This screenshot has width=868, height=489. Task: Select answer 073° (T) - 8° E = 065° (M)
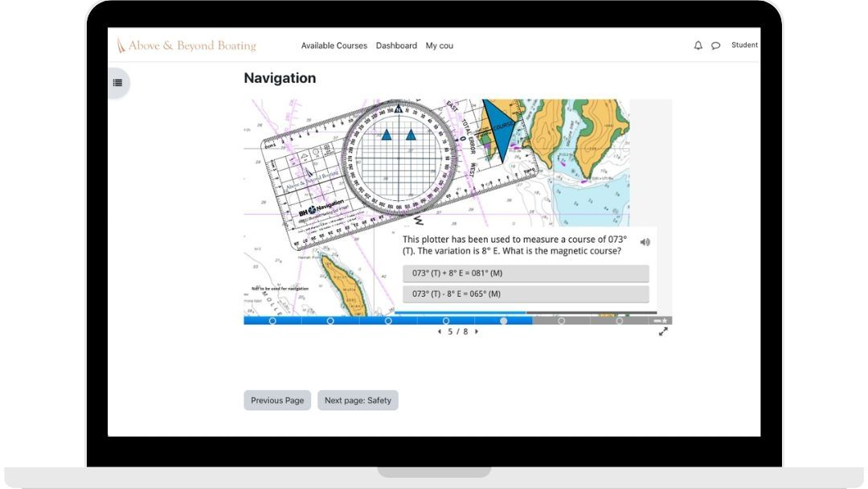point(526,294)
